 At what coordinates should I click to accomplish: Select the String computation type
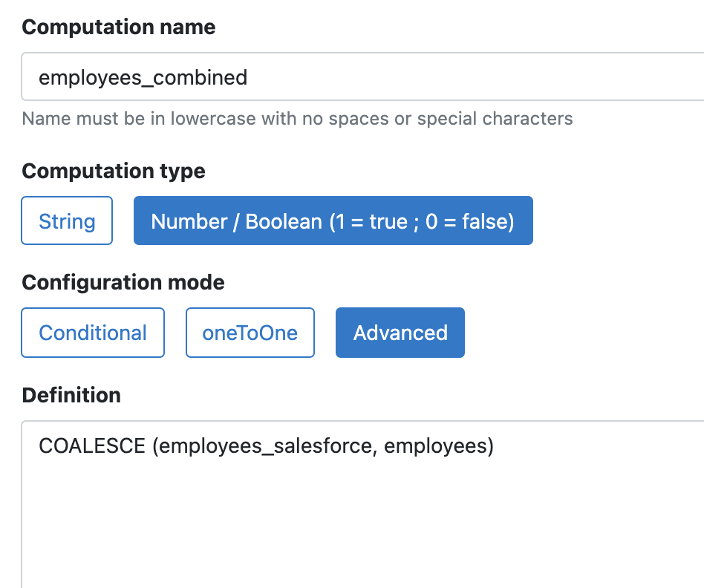point(67,221)
